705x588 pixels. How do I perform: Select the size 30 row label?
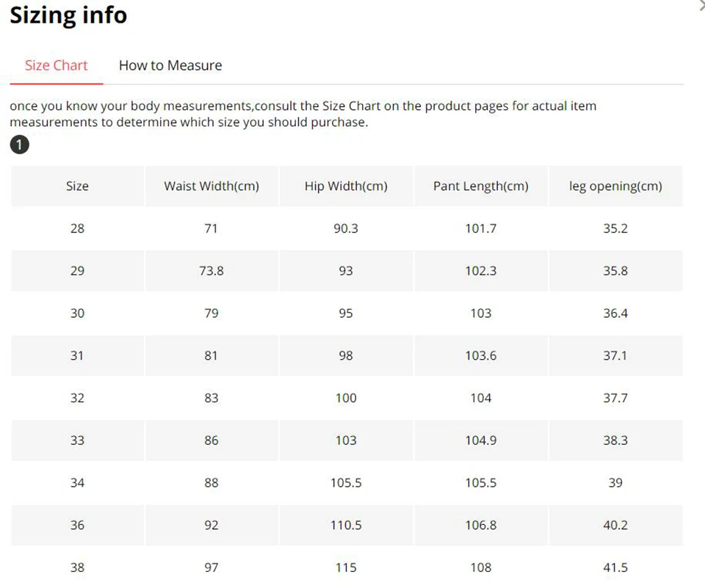pyautogui.click(x=77, y=313)
